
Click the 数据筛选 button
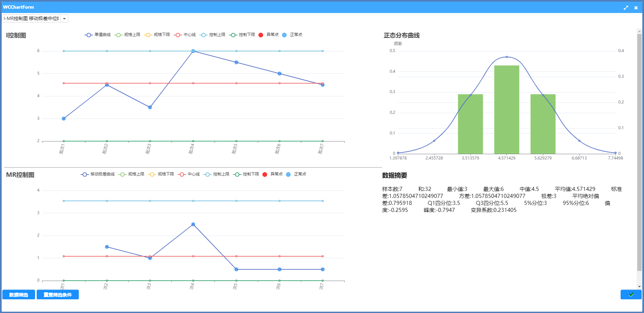pos(19,295)
